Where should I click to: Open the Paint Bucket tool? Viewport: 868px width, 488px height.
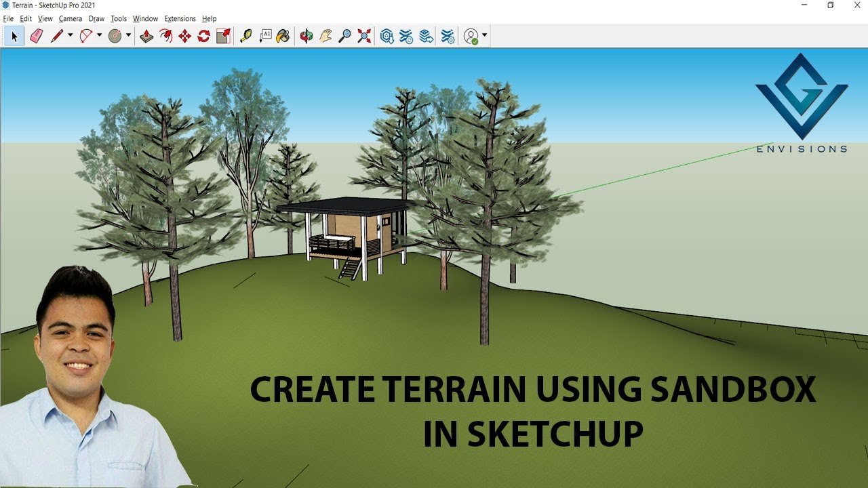(283, 36)
